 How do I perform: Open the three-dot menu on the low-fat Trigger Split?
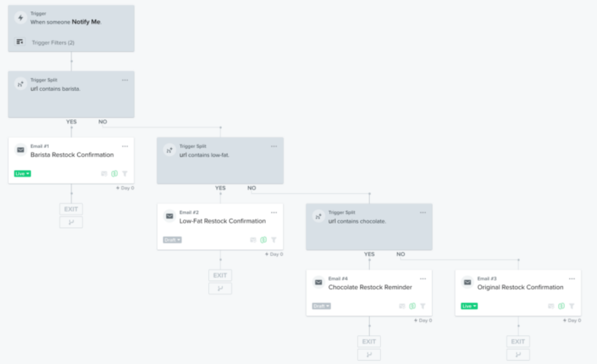274,146
